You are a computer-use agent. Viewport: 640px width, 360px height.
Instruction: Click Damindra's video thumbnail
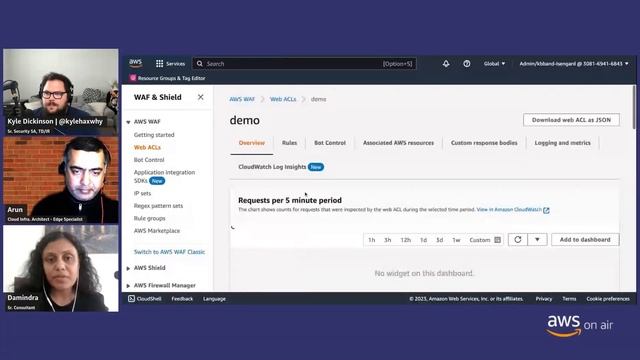click(61, 269)
